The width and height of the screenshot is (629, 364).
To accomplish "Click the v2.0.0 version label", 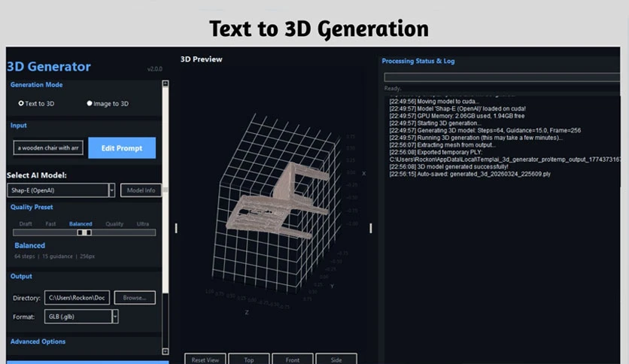I will pyautogui.click(x=155, y=69).
